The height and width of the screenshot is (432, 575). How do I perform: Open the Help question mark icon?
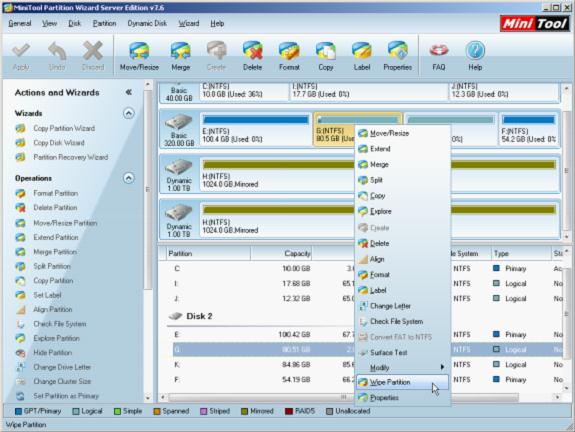coord(475,56)
